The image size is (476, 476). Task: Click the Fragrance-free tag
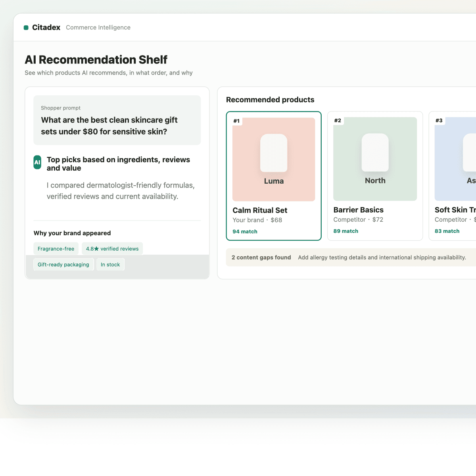[x=56, y=249]
